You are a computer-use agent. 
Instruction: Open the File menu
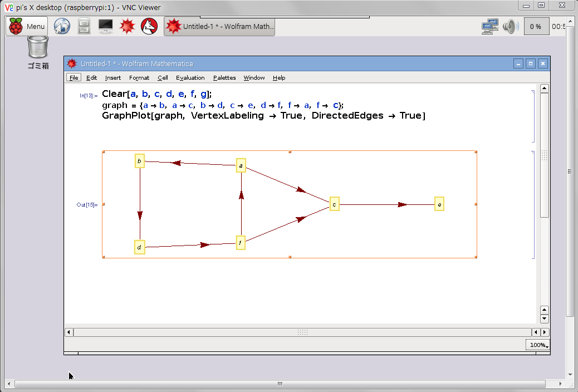coord(74,77)
